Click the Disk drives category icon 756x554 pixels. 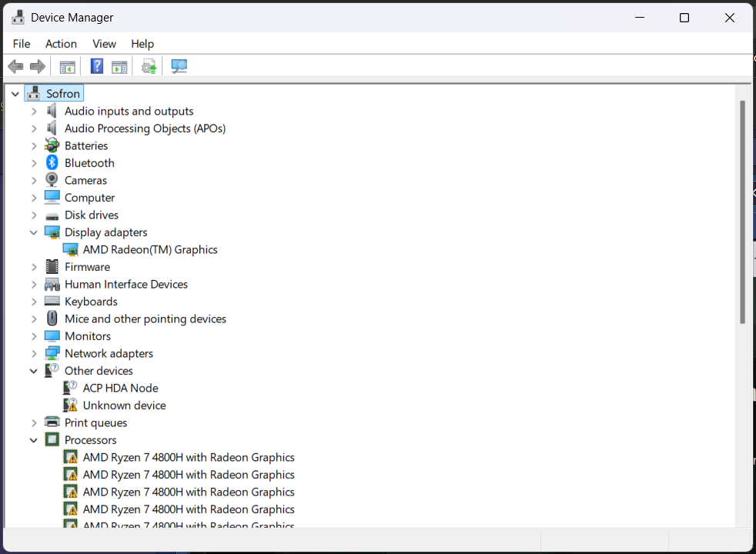tap(52, 216)
